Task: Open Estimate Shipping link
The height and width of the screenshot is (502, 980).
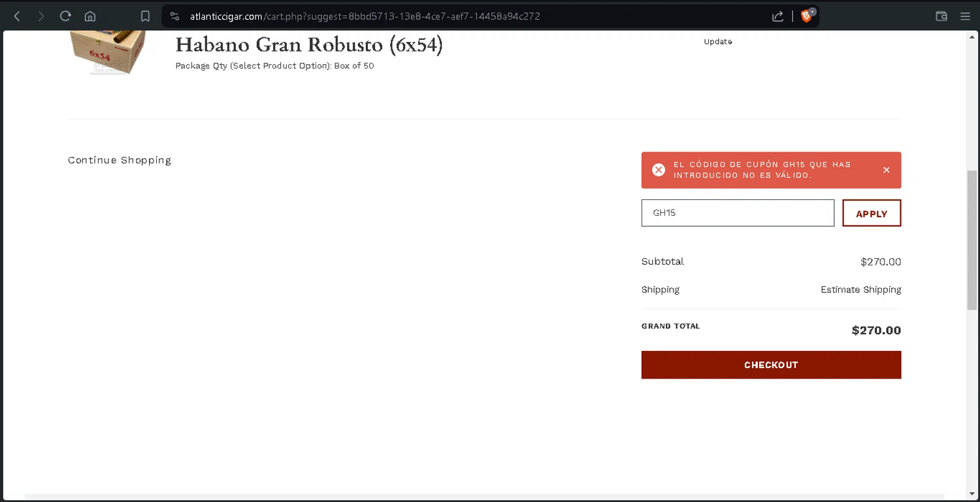Action: coord(860,290)
